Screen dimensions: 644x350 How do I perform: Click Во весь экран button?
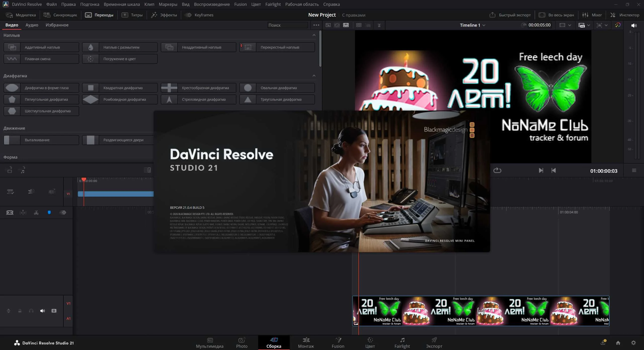point(556,15)
